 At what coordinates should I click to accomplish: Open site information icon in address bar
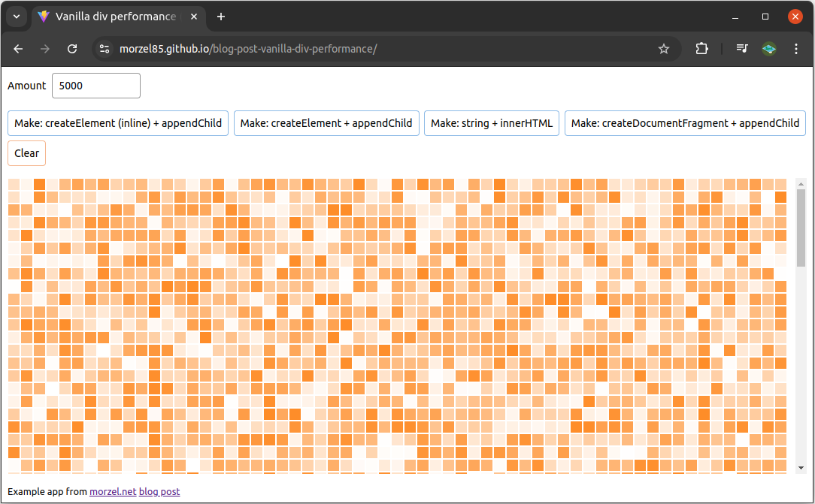[x=105, y=49]
